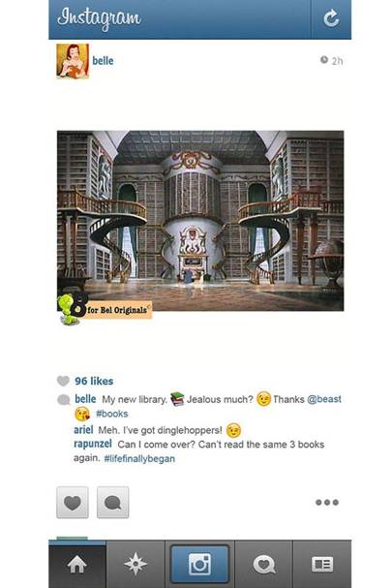This screenshot has height=588, width=392.
Task: Tap the @beast mention link
Action: tap(324, 399)
